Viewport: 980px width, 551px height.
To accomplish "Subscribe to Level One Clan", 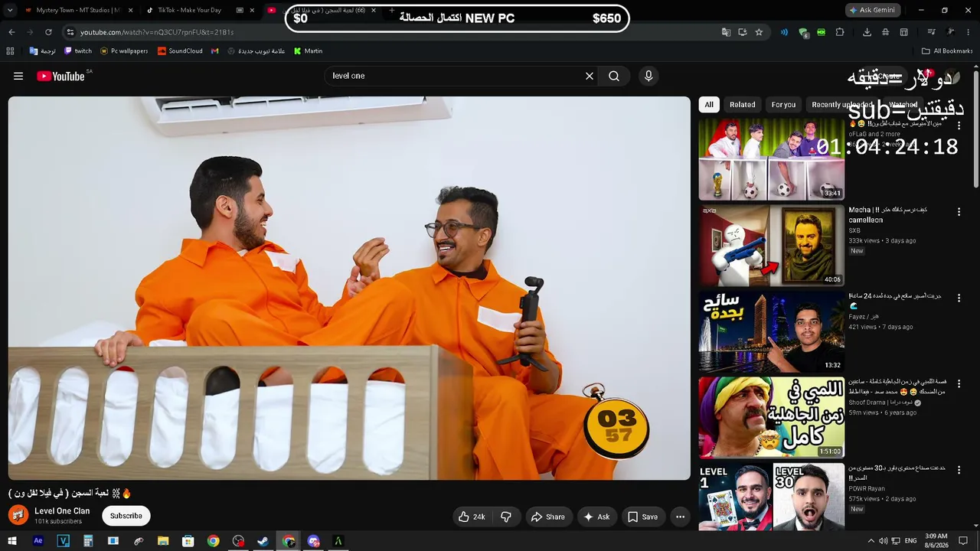I will (x=126, y=516).
